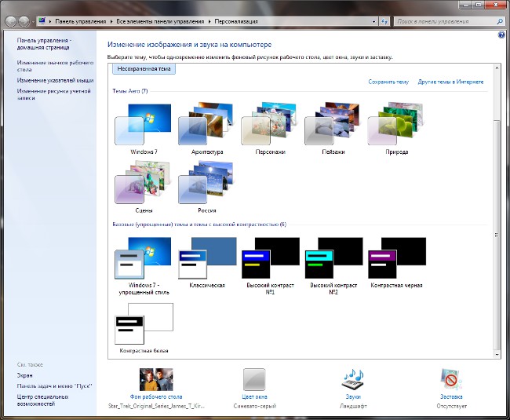Open the Цвет окна color icon
The height and width of the screenshot is (420, 510).
(x=254, y=379)
